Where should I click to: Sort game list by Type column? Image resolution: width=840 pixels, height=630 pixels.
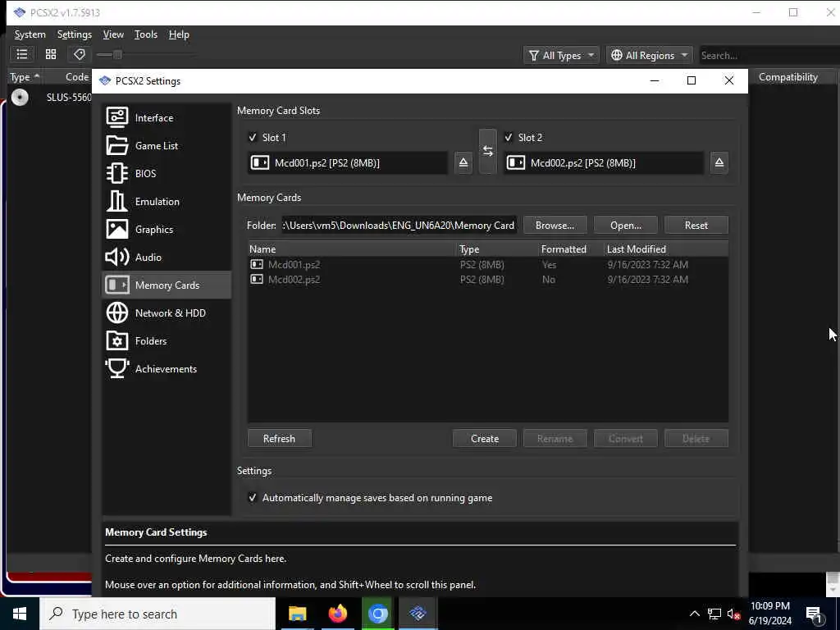pyautogui.click(x=25, y=77)
